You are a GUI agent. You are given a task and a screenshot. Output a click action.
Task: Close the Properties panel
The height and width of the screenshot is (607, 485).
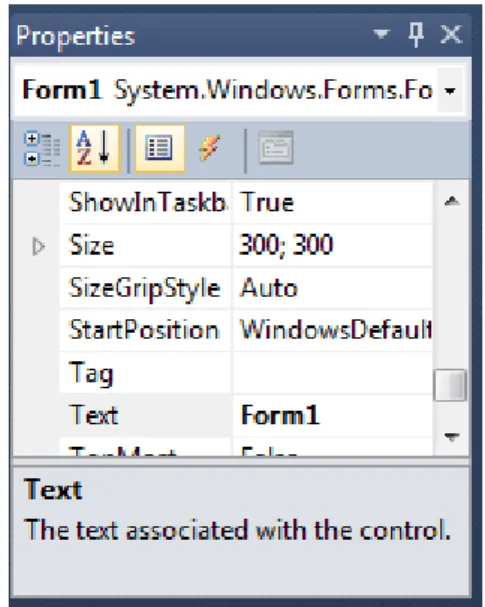pyautogui.click(x=451, y=34)
